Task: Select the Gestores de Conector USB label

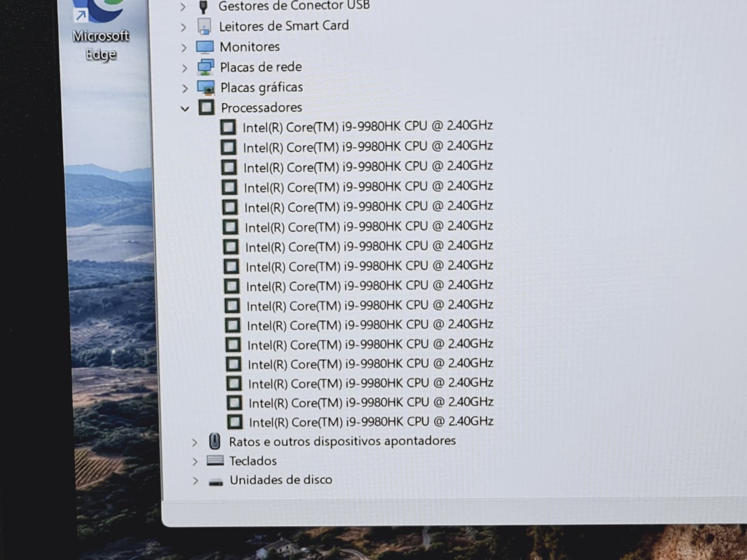Action: [x=294, y=6]
